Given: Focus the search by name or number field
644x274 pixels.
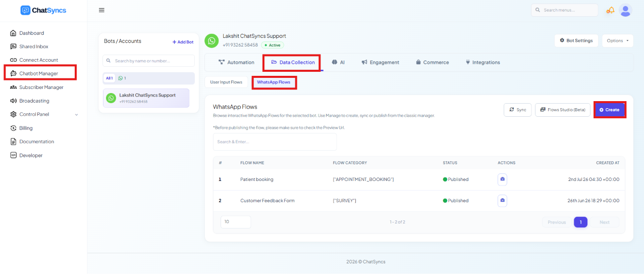Looking at the screenshot, I should coord(148,61).
